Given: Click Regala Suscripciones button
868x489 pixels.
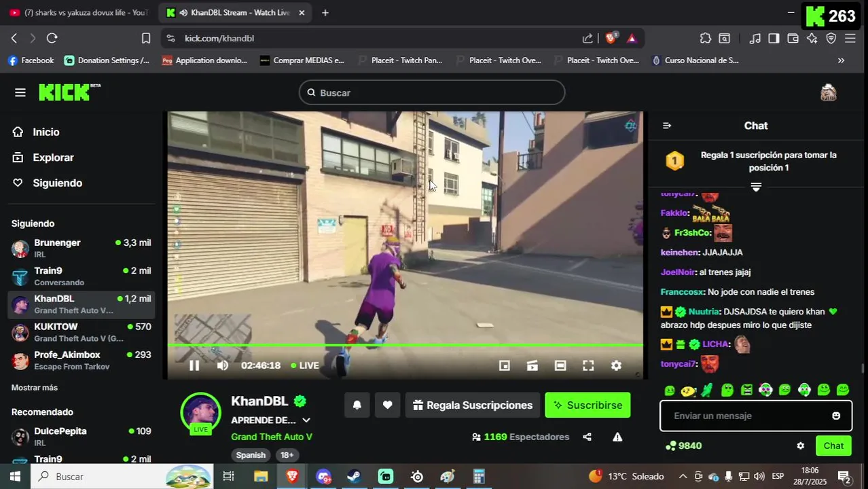Looking at the screenshot, I should click(473, 405).
